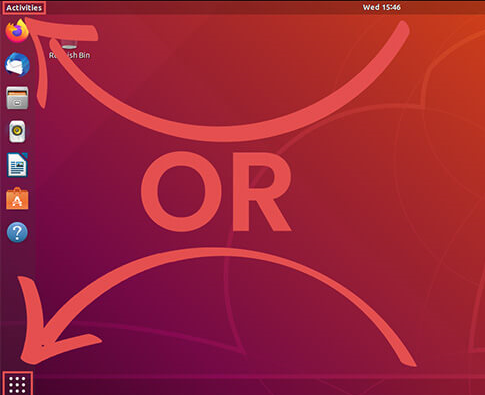This screenshot has width=485, height=395.
Task: Open Thunderbird Mail in the dock
Action: (17, 64)
